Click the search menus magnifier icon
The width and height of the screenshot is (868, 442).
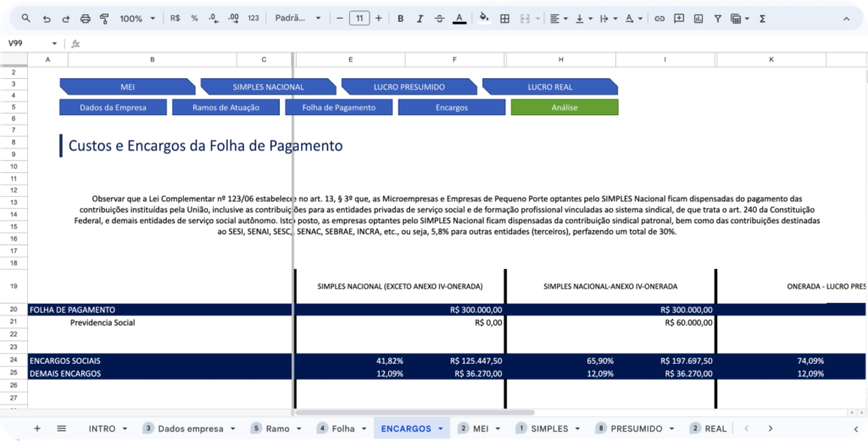tap(26, 19)
